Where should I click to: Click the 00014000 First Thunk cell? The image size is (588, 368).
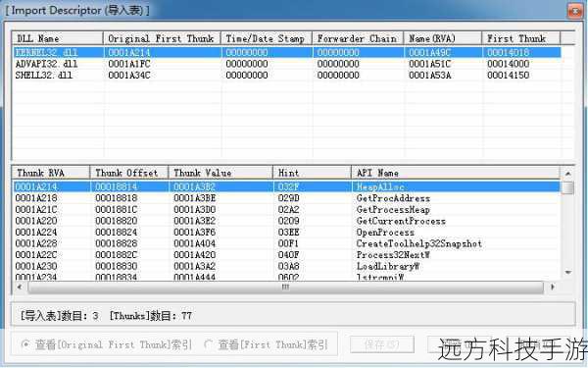click(x=508, y=64)
